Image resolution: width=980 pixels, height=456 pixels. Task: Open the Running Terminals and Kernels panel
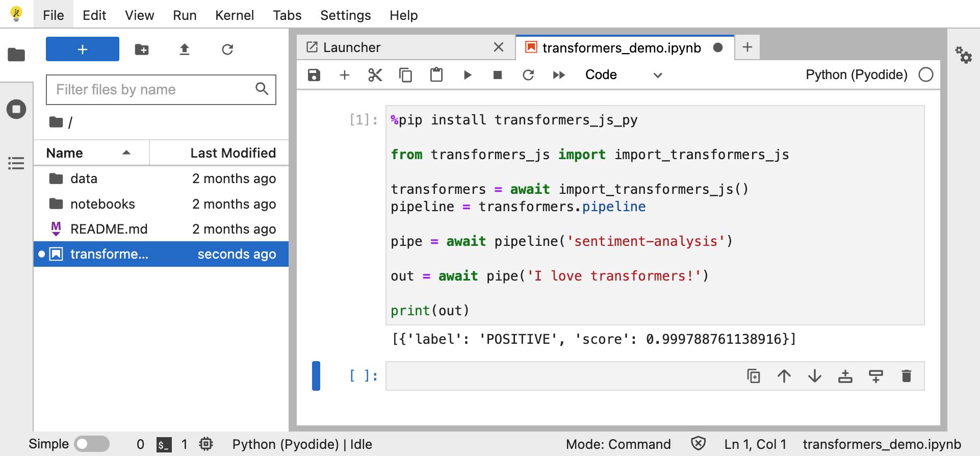16,109
